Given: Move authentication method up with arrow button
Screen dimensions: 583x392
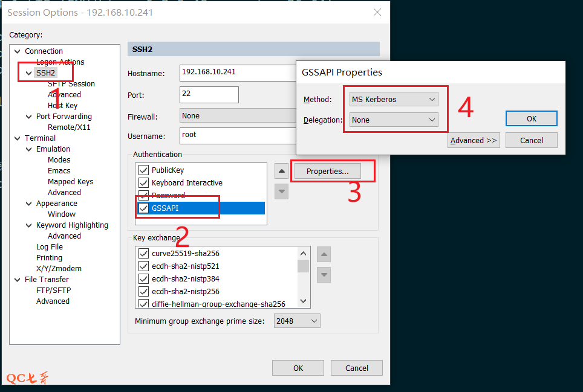Looking at the screenshot, I should pyautogui.click(x=281, y=171).
